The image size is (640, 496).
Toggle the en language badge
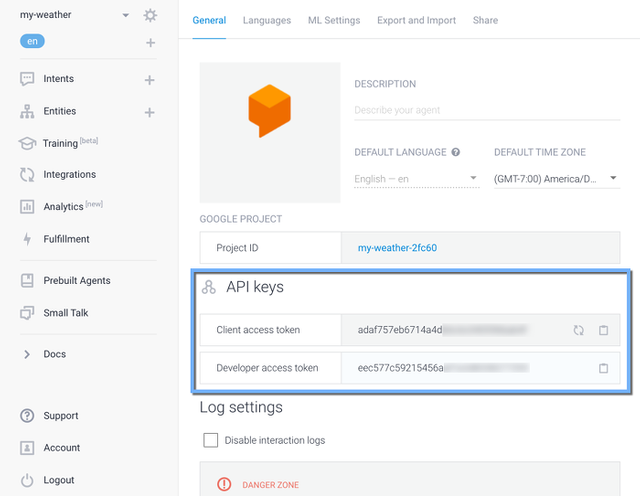click(32, 41)
